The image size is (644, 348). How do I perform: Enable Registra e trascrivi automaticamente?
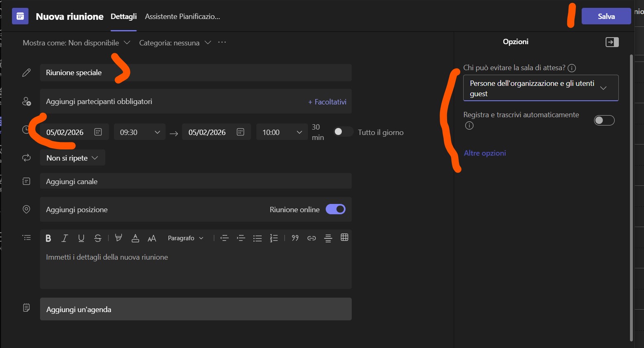[604, 120]
